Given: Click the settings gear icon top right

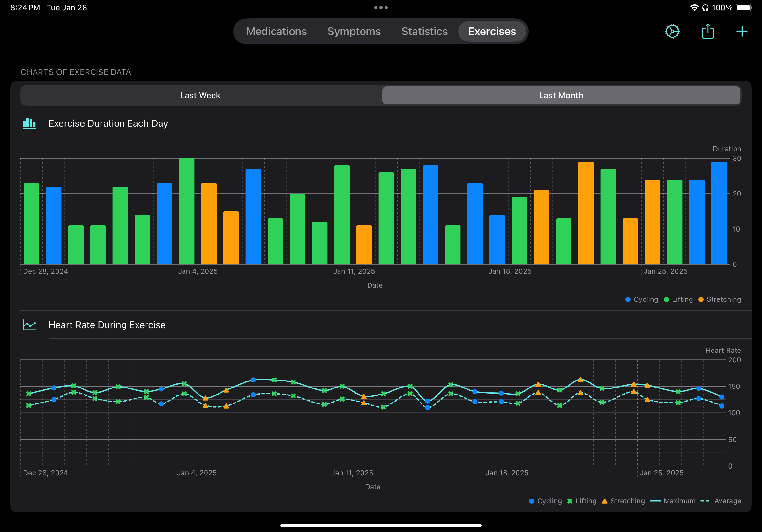Looking at the screenshot, I should (673, 32).
